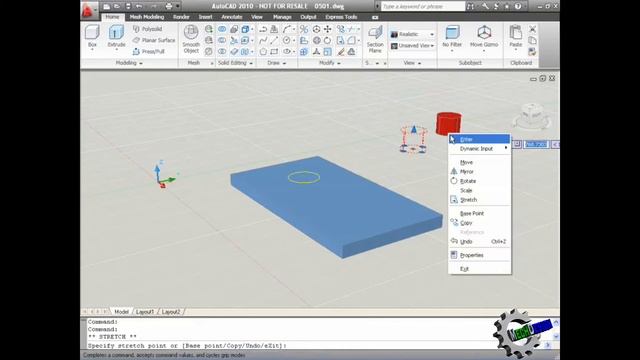Switch to the Layout1 tab
Image resolution: width=640 pixels, height=360 pixels.
pos(145,312)
